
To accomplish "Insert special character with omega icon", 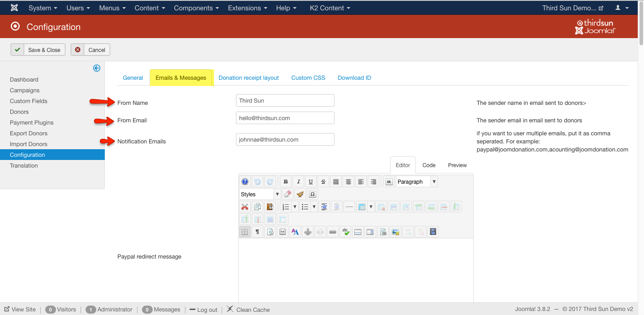I will pos(313,194).
